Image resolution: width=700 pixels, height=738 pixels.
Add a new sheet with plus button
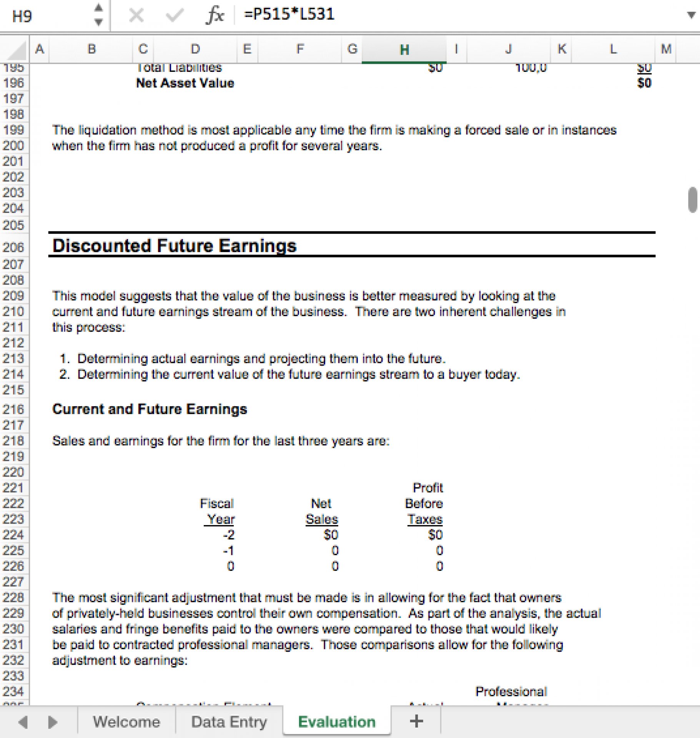(416, 721)
